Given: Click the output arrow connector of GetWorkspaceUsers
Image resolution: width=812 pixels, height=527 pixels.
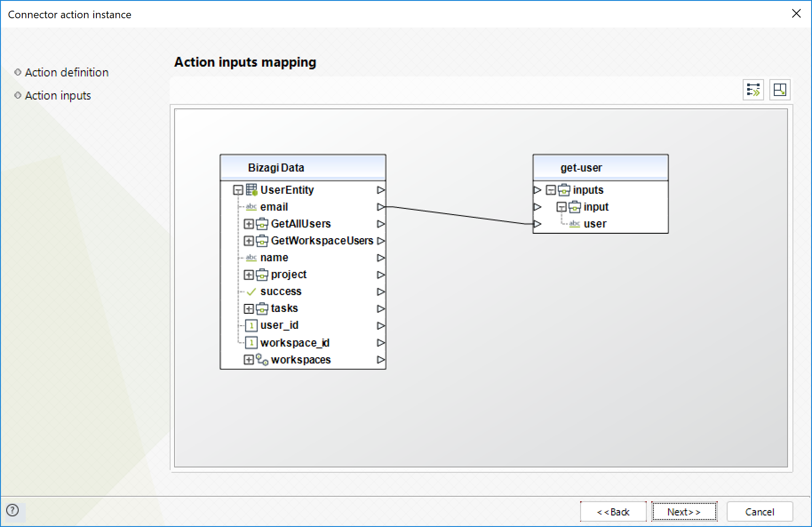Looking at the screenshot, I should [381, 241].
